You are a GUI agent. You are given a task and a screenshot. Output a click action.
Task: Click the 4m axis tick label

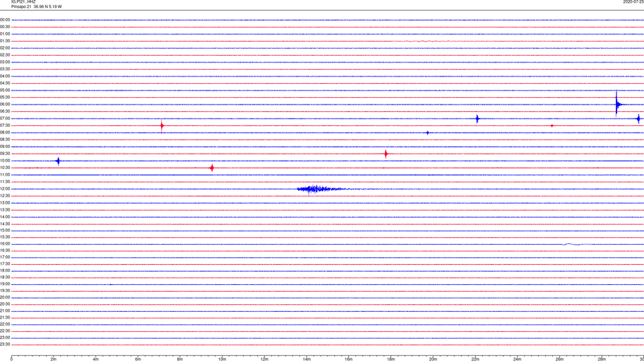[x=96, y=359]
